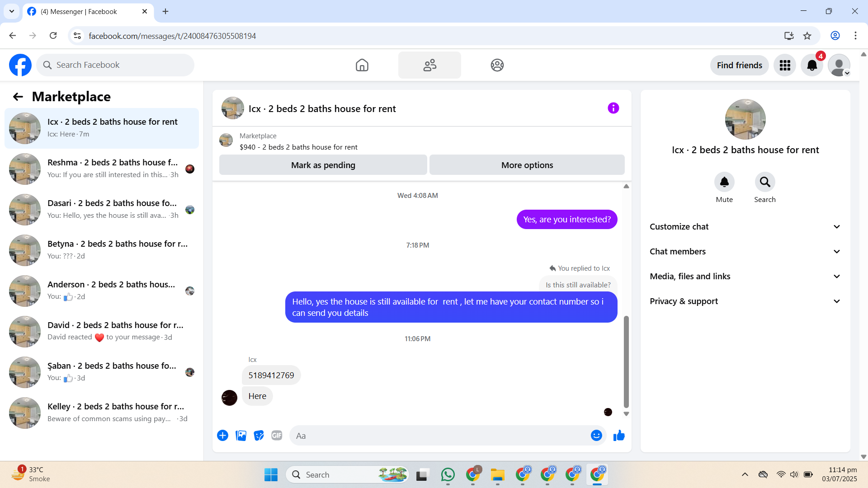This screenshot has width=868, height=488.
Task: Click the thumbs-up like send icon
Action: pos(619,436)
